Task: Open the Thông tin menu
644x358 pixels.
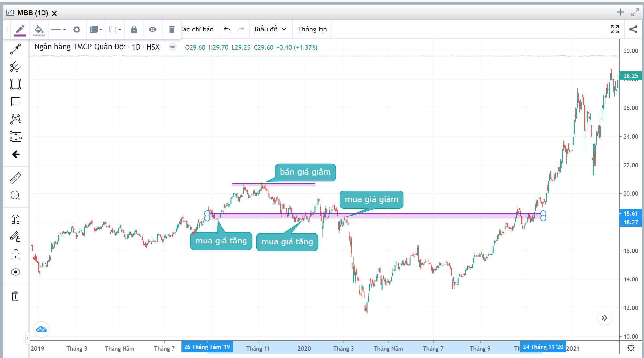Action: (312, 29)
